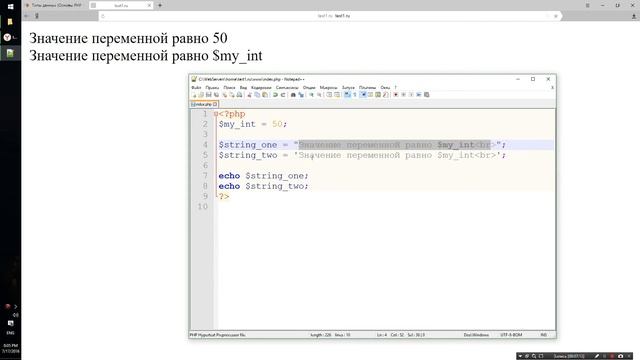Image resolution: width=640 pixels, height=360 pixels.
Task: Open the Поиск menu in Notepad++
Action: pyautogui.click(x=229, y=87)
